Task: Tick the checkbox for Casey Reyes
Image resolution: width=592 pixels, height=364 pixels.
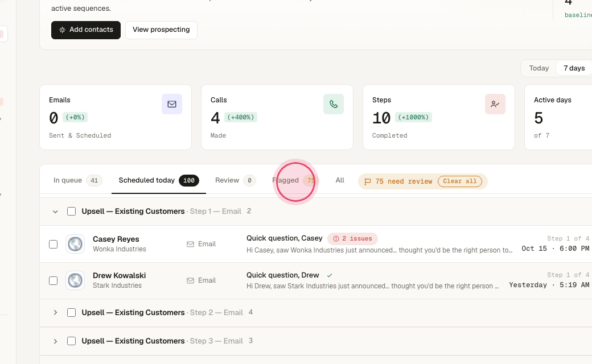Action: coord(54,245)
